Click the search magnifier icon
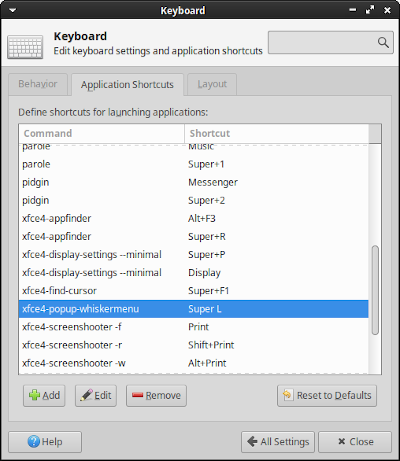400x461 pixels. click(x=383, y=42)
